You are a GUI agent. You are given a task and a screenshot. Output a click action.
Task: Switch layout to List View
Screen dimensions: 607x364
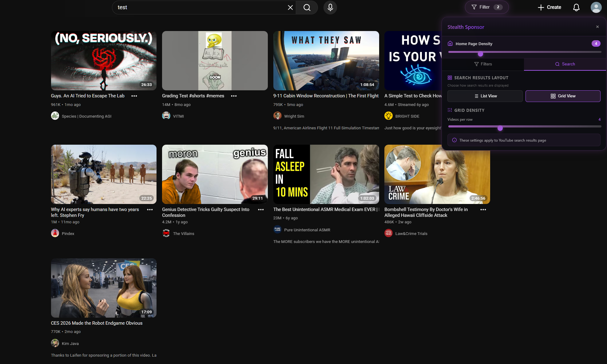[x=485, y=96]
